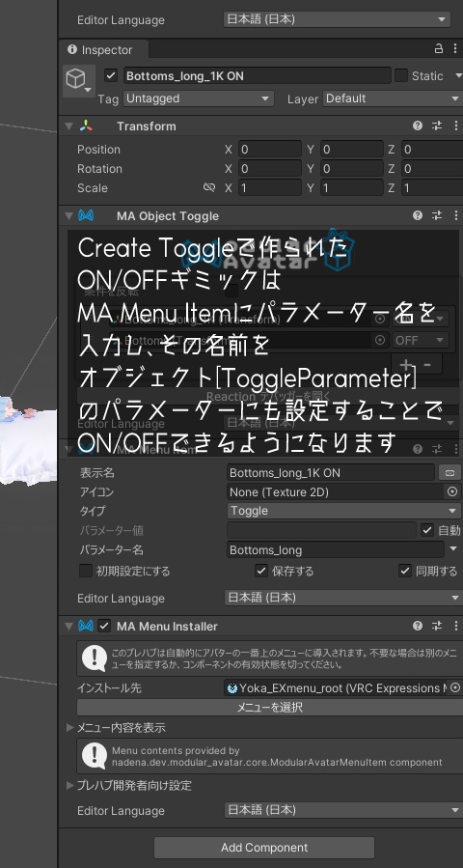Expand メニュー内容を表示 foldout
The width and height of the screenshot is (463, 868).
click(70, 727)
